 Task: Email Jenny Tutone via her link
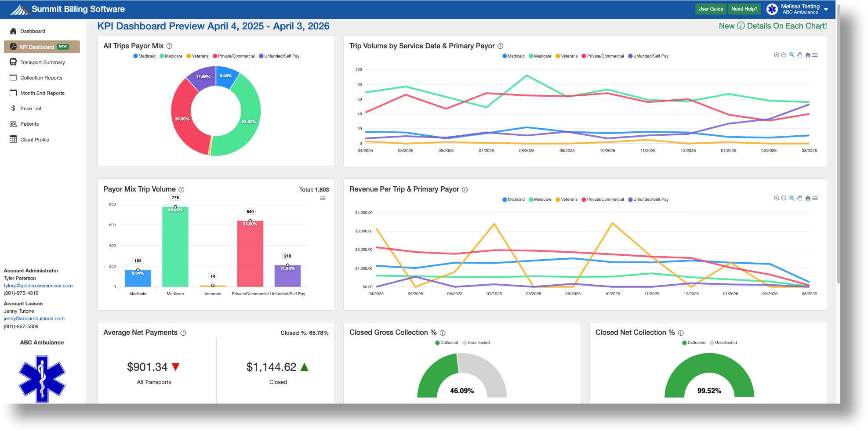34,319
